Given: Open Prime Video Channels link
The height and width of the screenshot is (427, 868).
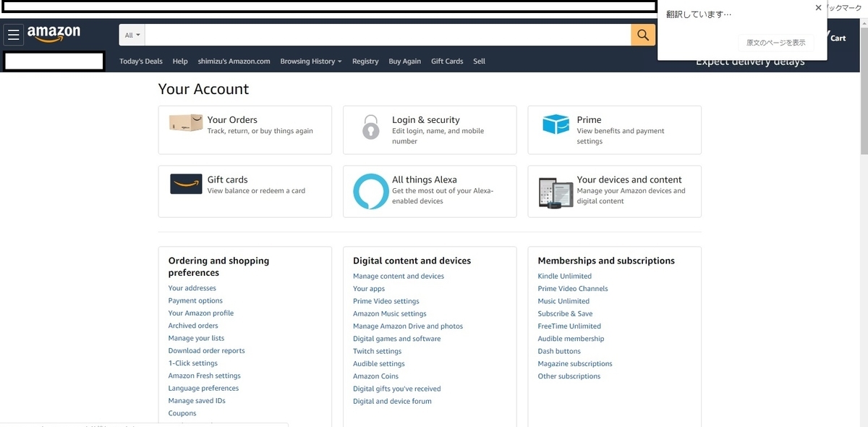Looking at the screenshot, I should click(x=573, y=289).
